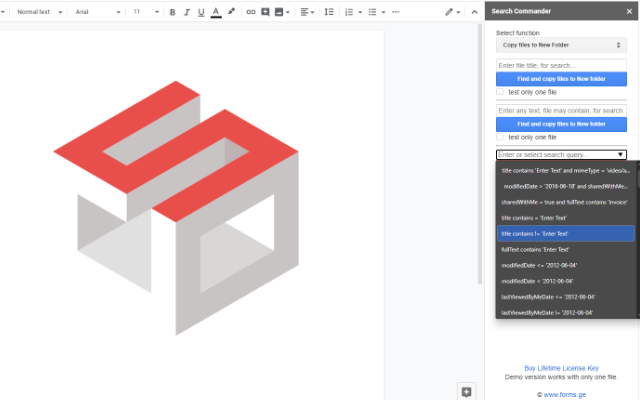Open insert image dropdown
The height and width of the screenshot is (400, 640).
[282, 12]
